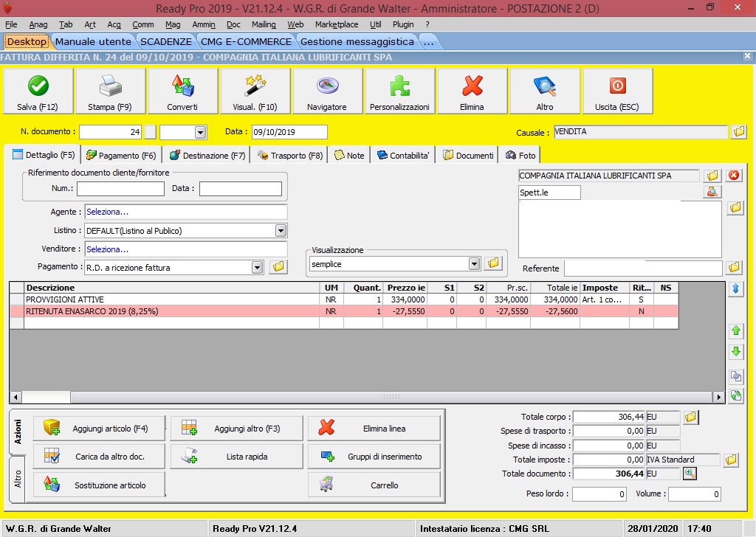The image size is (756, 537).
Task: Click blue up-down arrow beside grid
Action: [x=736, y=289]
